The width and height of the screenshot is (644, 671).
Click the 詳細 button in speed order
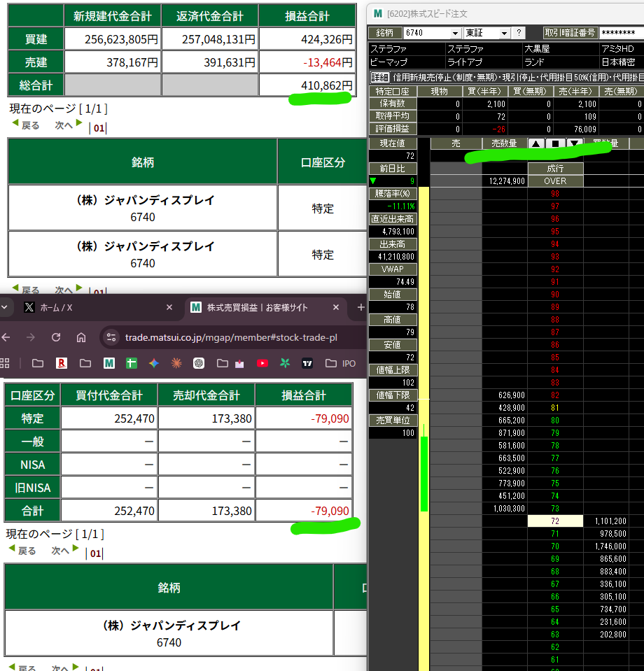(379, 77)
